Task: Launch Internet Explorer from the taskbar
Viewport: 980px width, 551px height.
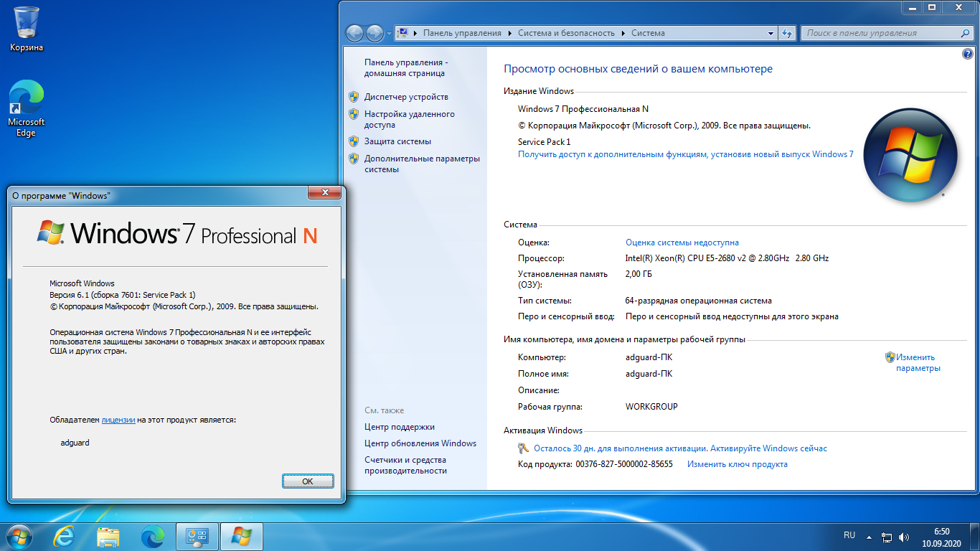Action: point(65,536)
